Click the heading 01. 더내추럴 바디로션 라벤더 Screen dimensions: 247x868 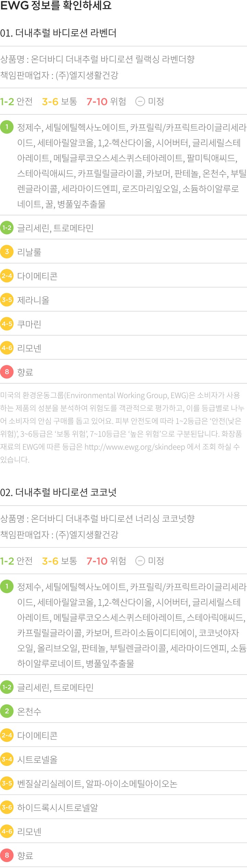click(58, 33)
